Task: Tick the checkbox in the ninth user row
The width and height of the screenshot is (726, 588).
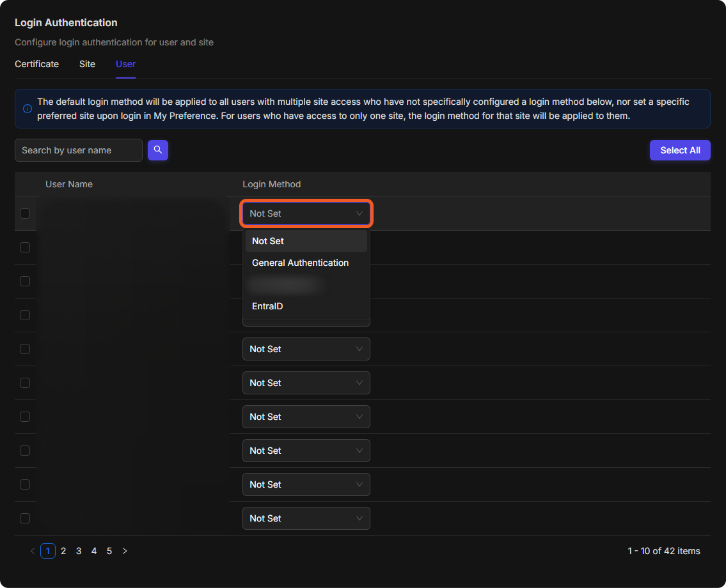Action: pos(25,484)
